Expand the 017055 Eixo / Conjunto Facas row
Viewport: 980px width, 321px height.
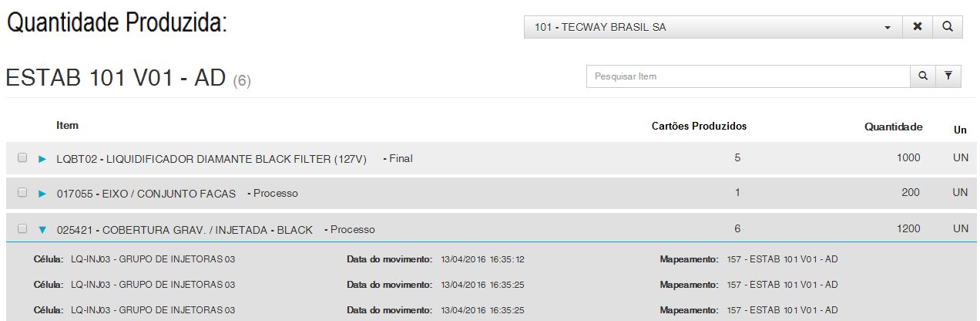[42, 194]
